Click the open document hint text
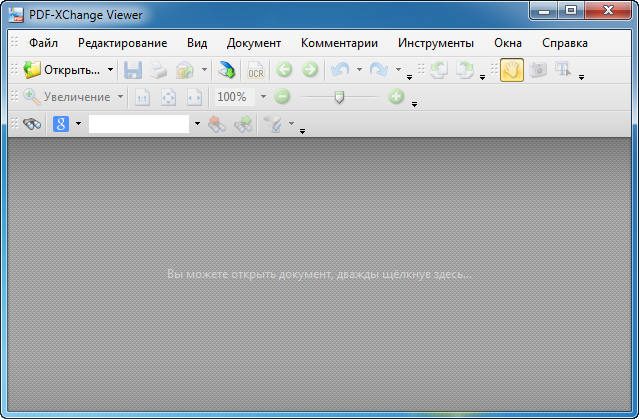Image resolution: width=639 pixels, height=419 pixels. click(x=319, y=274)
